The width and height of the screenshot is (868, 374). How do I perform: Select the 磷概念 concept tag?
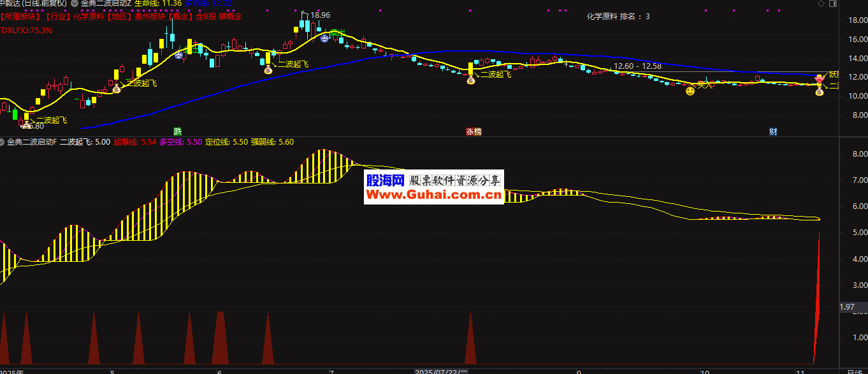tap(230, 16)
